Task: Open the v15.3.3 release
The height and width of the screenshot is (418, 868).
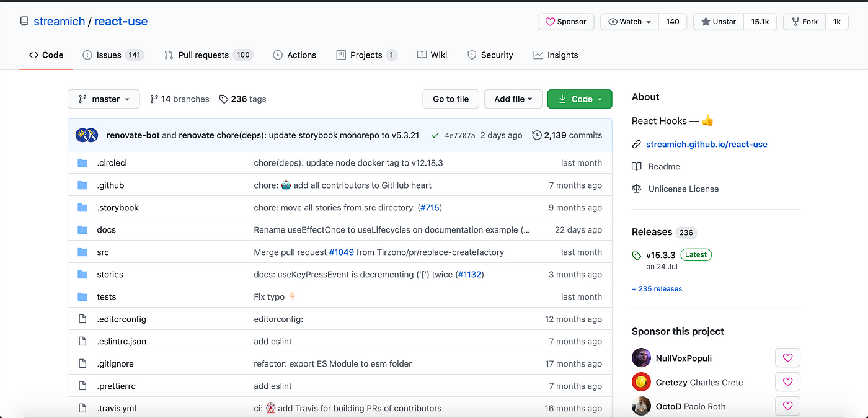Action: tap(661, 255)
